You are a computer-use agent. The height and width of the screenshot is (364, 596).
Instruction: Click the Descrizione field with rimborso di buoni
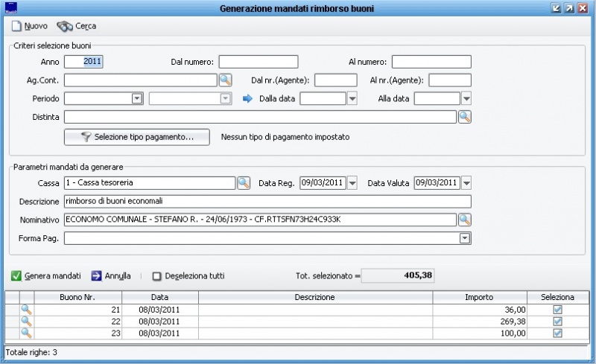(x=267, y=202)
